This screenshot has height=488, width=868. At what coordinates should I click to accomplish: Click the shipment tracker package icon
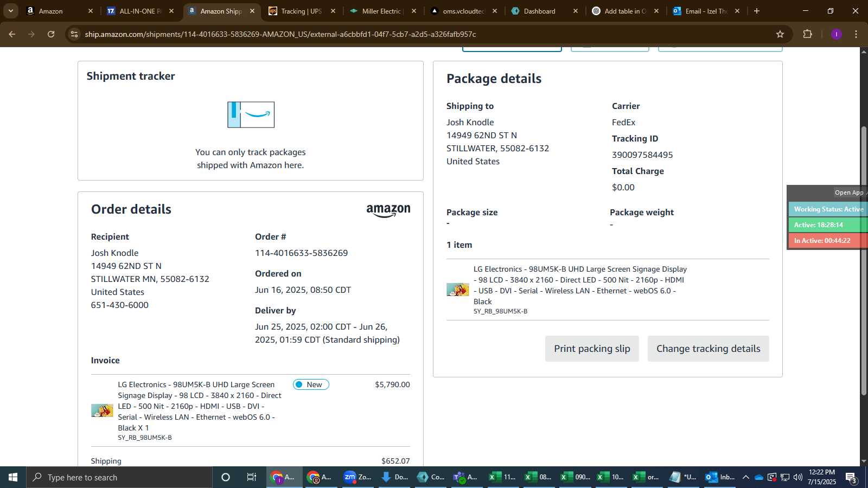251,114
